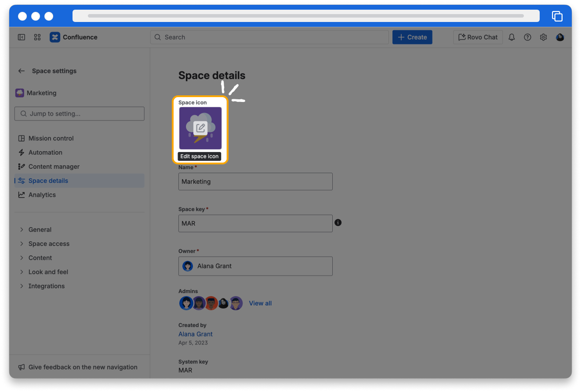Click the Jump to setting search field
The width and height of the screenshot is (581, 392).
(x=80, y=113)
